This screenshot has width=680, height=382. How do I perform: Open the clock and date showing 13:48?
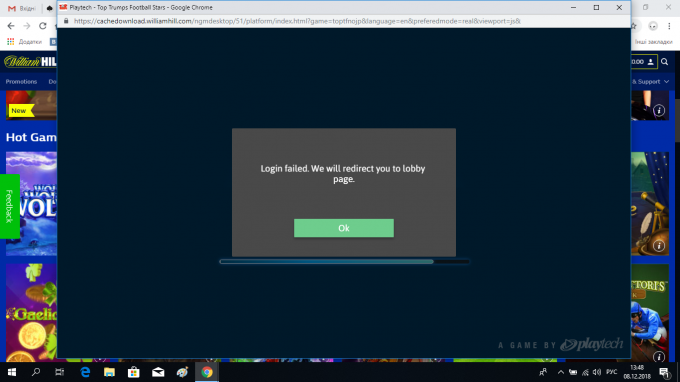637,372
